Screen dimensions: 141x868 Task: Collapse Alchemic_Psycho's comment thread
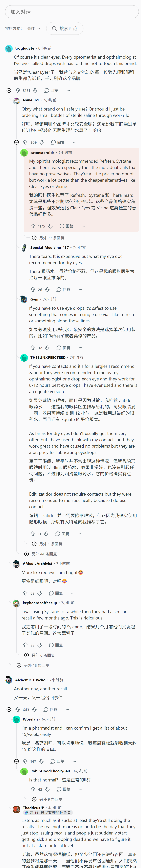[x=9, y=709]
